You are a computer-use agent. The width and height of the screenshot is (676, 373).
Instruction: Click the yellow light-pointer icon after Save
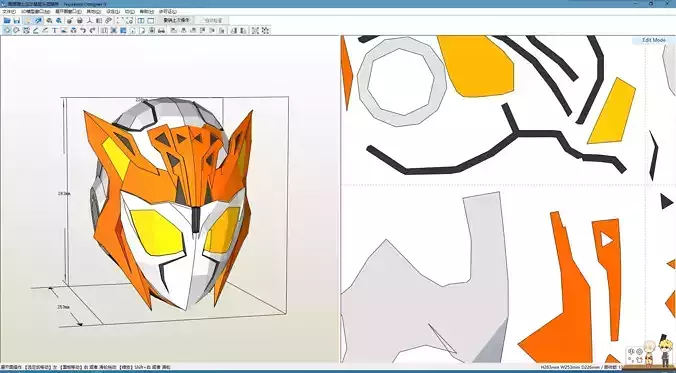pos(28,20)
